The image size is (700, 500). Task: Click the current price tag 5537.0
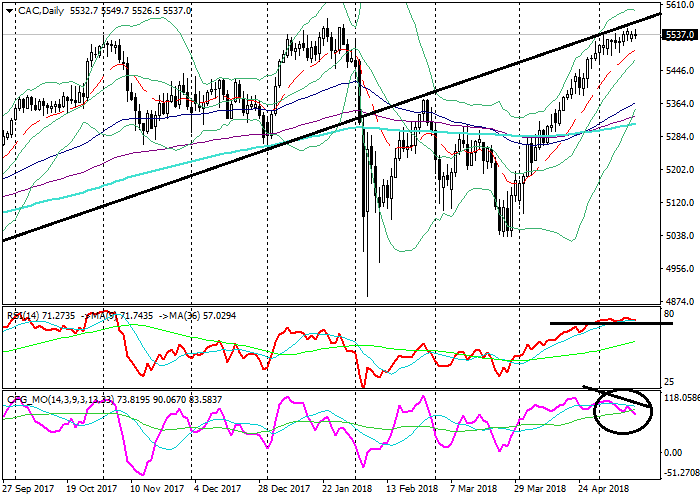point(680,35)
